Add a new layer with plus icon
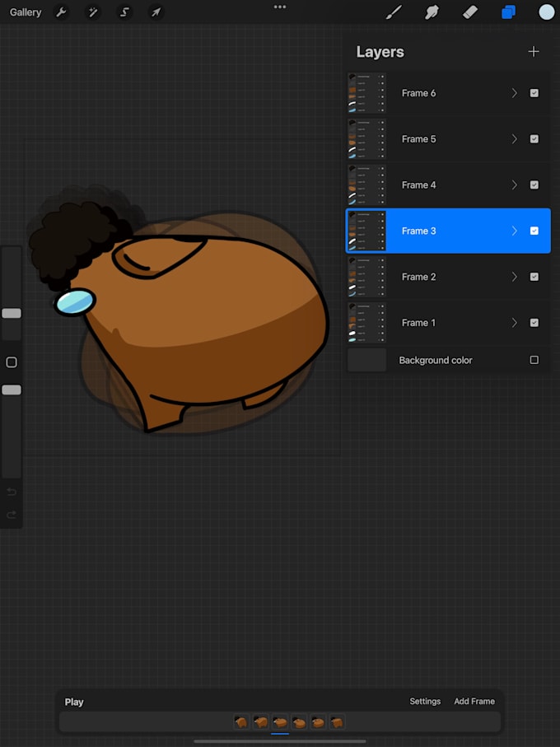 [x=534, y=51]
